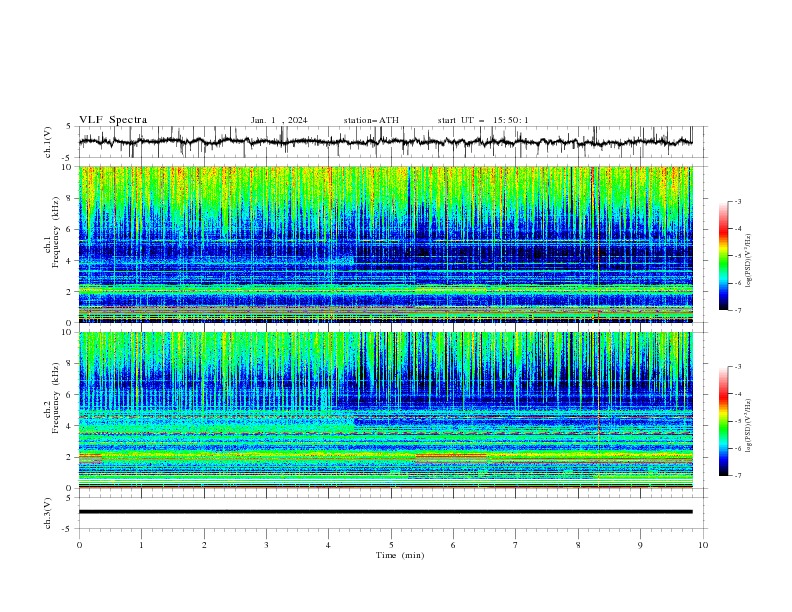This screenshot has height=612, width=792.
Task: Click the ch.1 PSD color scale bar
Action: pos(723,256)
